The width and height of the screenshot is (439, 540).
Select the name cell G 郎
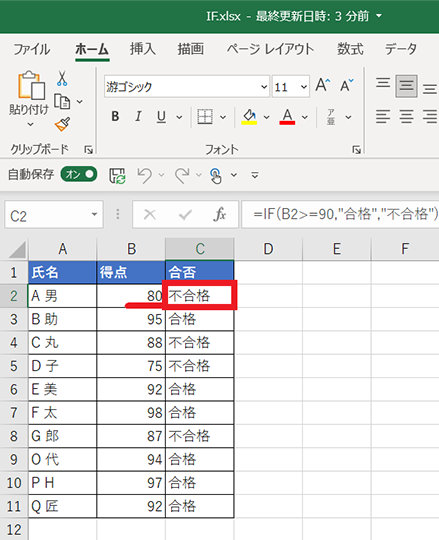click(x=62, y=436)
